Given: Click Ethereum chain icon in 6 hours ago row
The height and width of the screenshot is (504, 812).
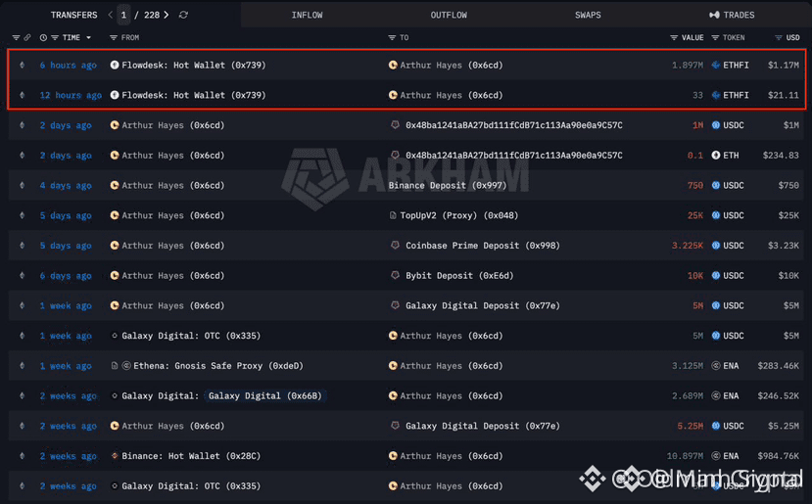Looking at the screenshot, I should coord(22,66).
